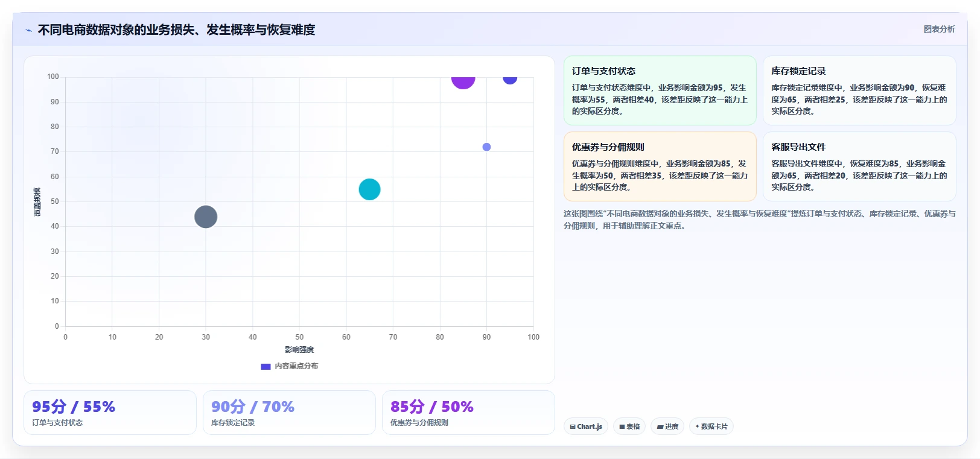
Task: Select the 数据卡片 tag chip
Action: pos(711,426)
